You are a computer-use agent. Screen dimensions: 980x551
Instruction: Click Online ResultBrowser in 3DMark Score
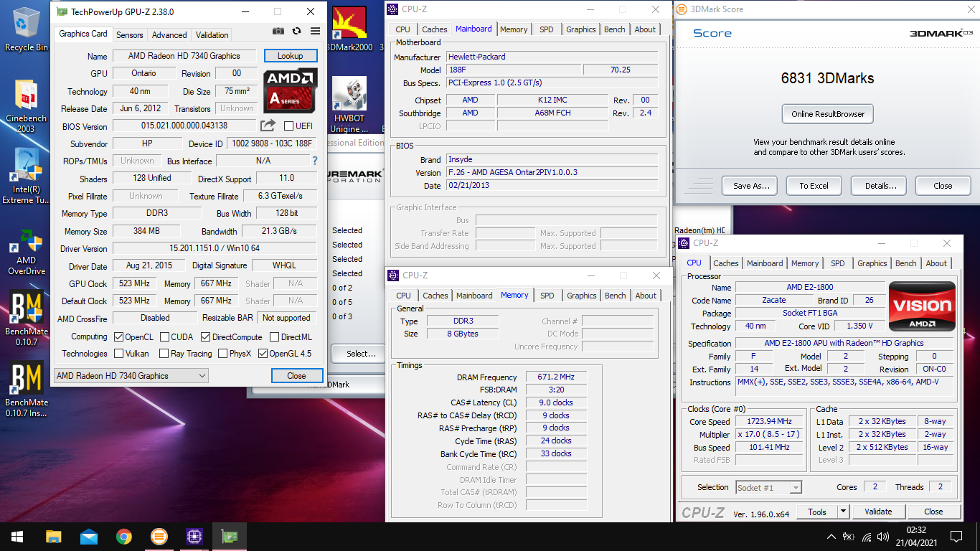pos(828,114)
